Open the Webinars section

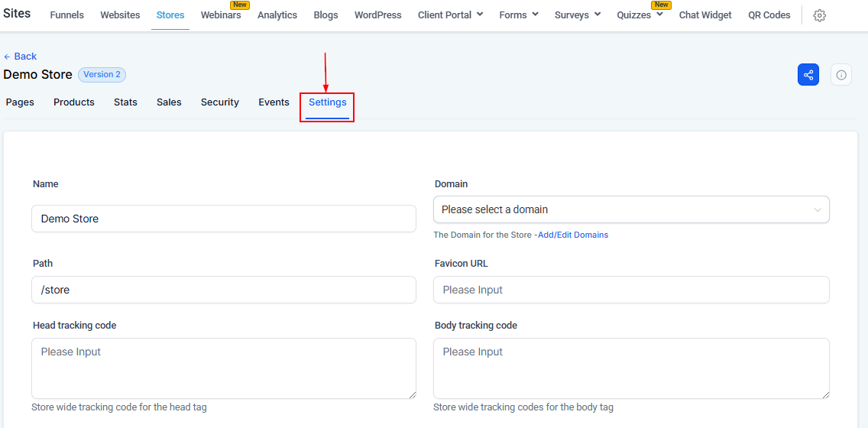click(221, 15)
